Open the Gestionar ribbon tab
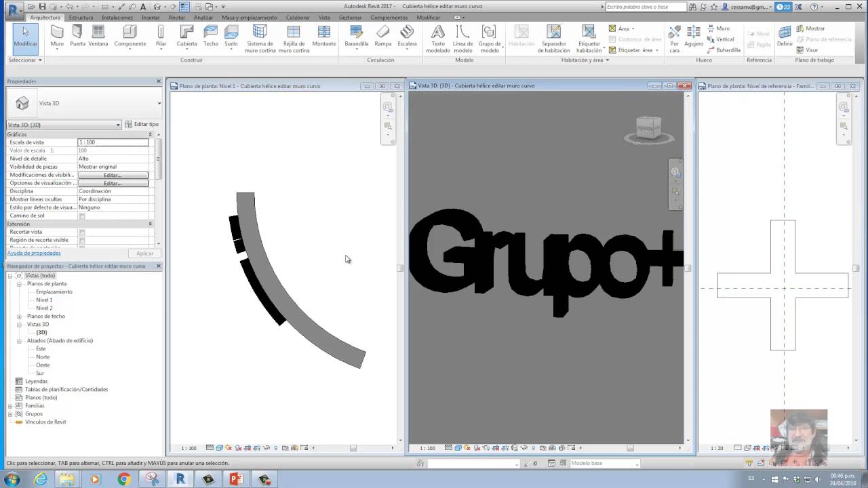The image size is (868, 488). tap(350, 18)
